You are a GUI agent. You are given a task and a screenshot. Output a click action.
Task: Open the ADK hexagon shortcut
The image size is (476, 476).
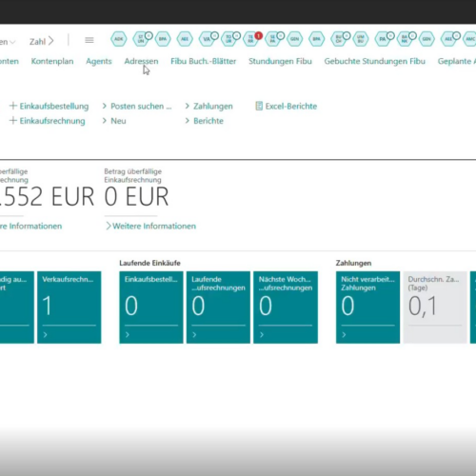(x=119, y=39)
